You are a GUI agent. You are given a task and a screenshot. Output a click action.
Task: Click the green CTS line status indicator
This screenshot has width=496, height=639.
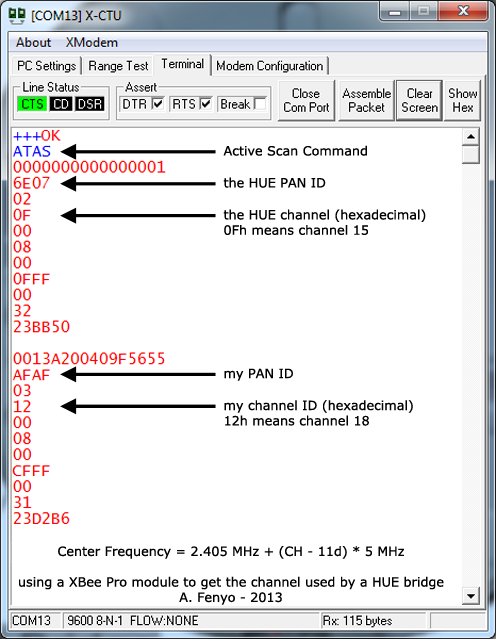pyautogui.click(x=32, y=104)
